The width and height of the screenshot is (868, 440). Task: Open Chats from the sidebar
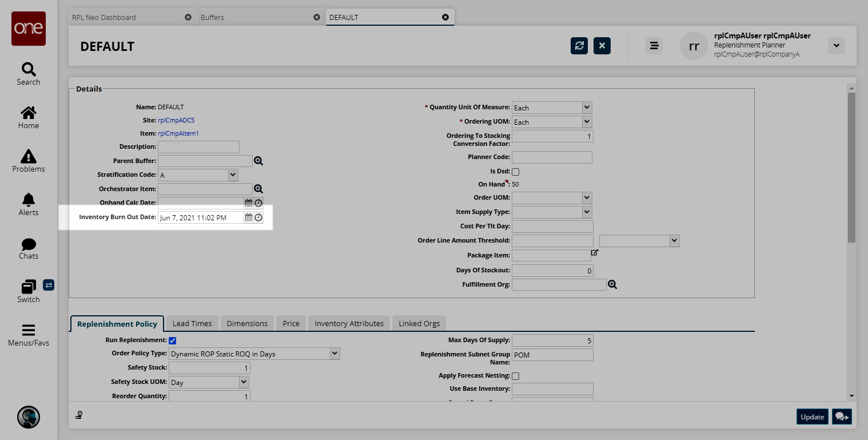click(28, 244)
